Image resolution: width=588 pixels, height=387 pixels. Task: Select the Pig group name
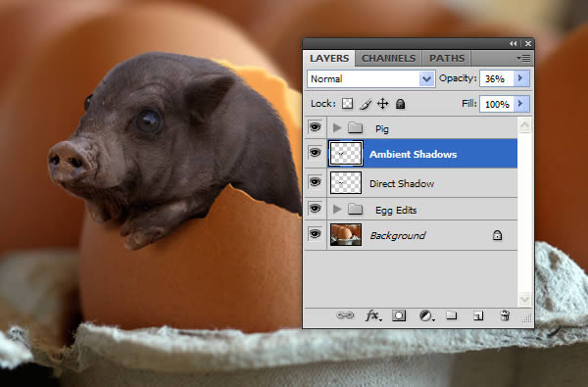382,129
